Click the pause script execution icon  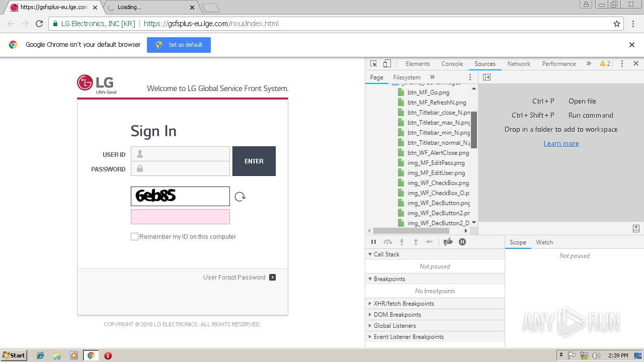point(373,242)
